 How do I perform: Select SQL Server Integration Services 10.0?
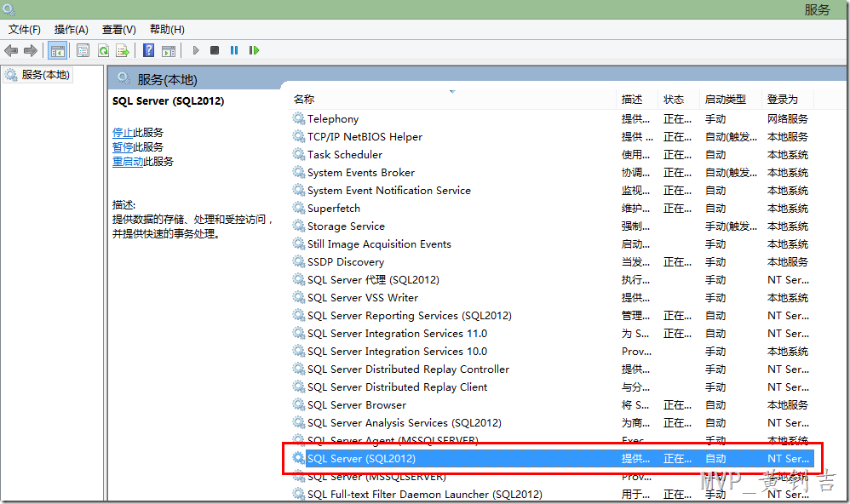(552, 351)
